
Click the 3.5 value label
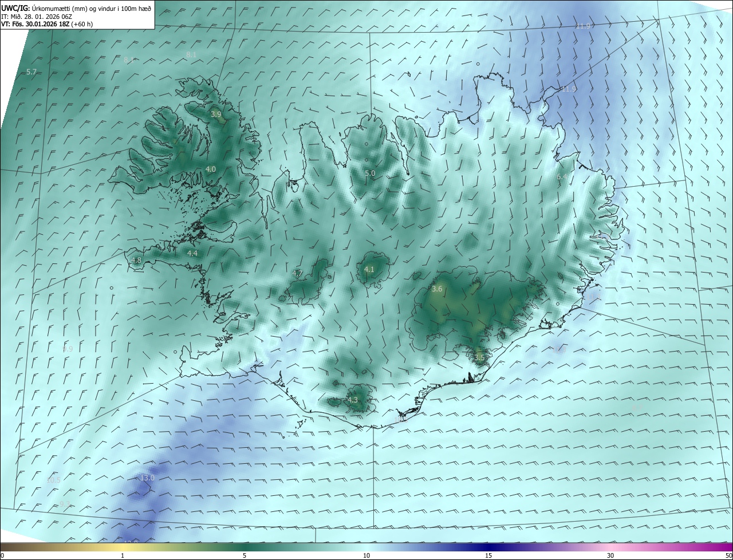(479, 357)
